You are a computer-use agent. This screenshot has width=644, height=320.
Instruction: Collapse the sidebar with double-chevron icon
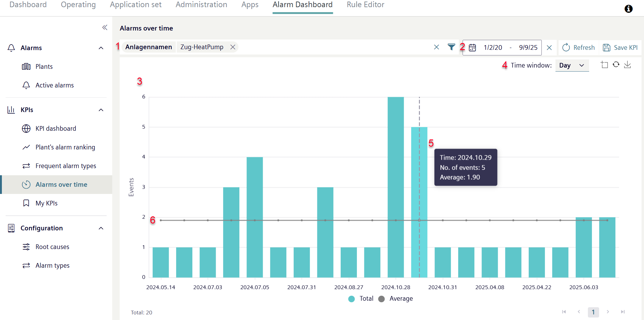[x=105, y=28]
